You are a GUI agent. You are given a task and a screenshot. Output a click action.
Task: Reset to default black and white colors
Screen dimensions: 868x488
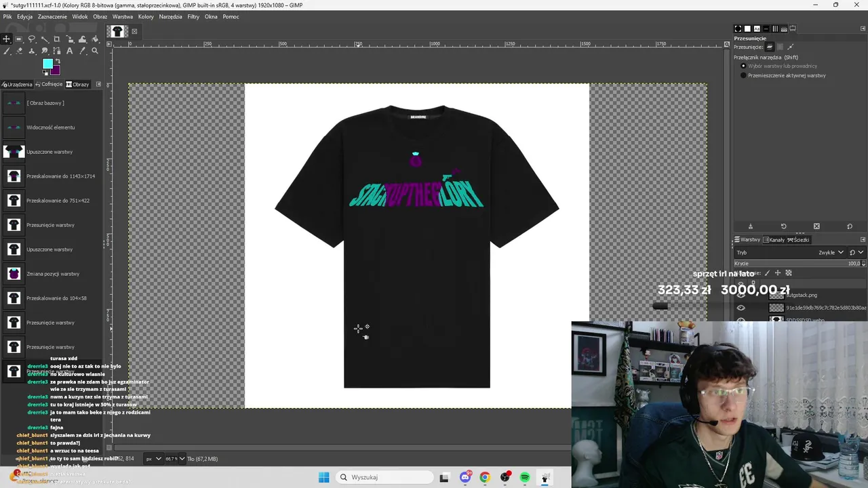tap(45, 73)
